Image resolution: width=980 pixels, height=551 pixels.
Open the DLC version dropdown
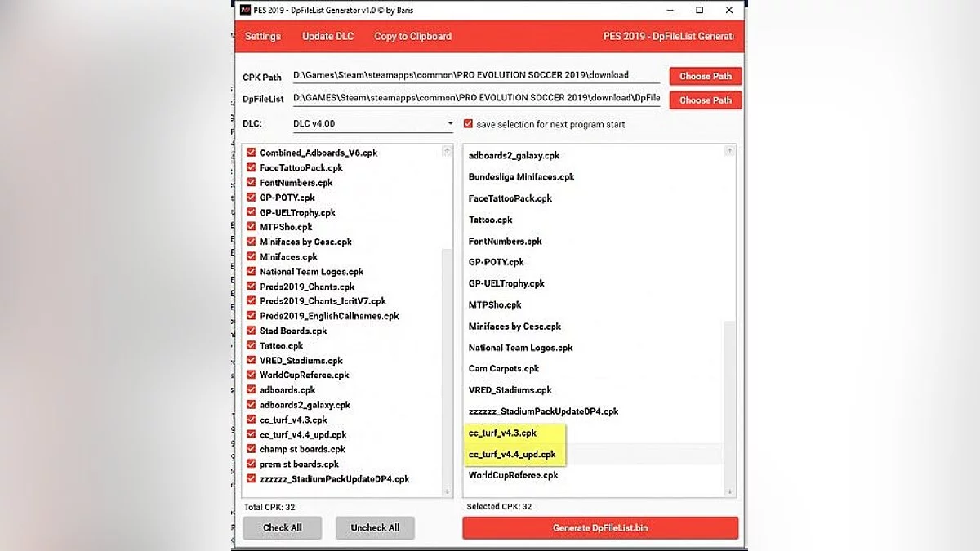coord(373,124)
